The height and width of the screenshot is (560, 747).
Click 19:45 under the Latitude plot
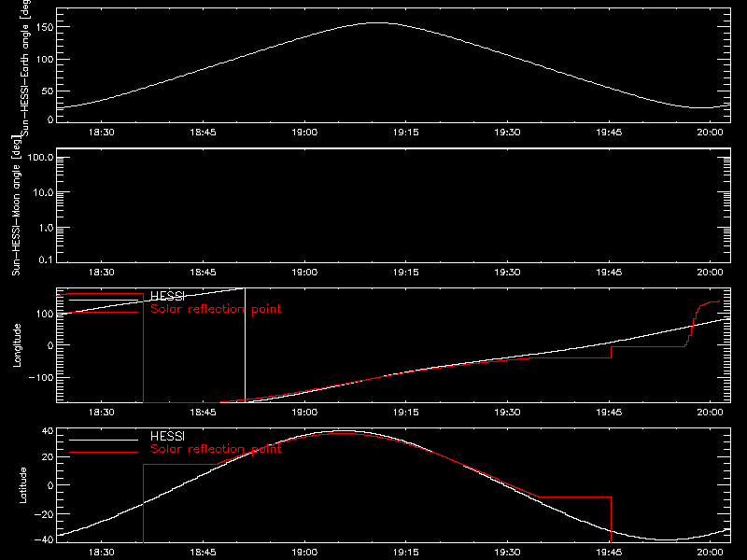coord(609,553)
